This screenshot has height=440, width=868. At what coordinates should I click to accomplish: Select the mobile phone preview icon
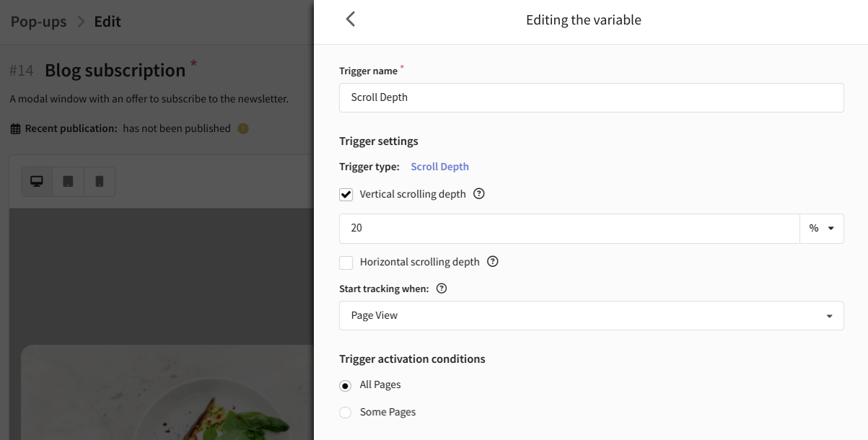(x=100, y=182)
